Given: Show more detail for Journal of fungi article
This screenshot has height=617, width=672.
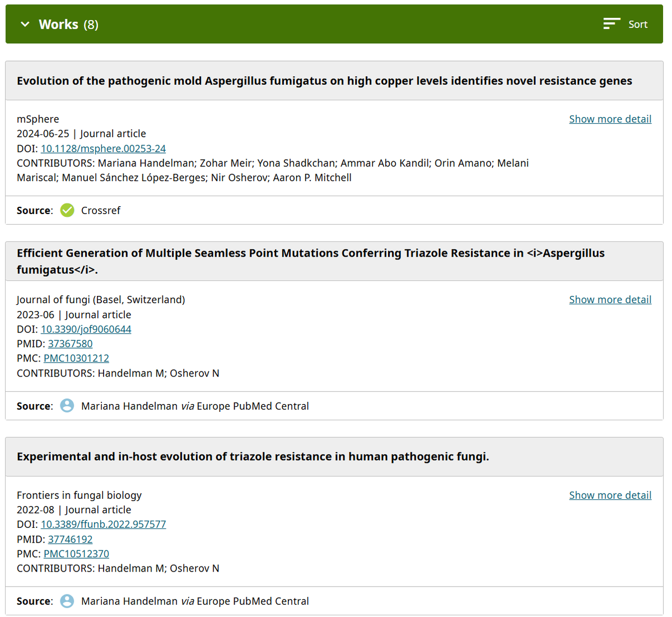Looking at the screenshot, I should pyautogui.click(x=610, y=299).
